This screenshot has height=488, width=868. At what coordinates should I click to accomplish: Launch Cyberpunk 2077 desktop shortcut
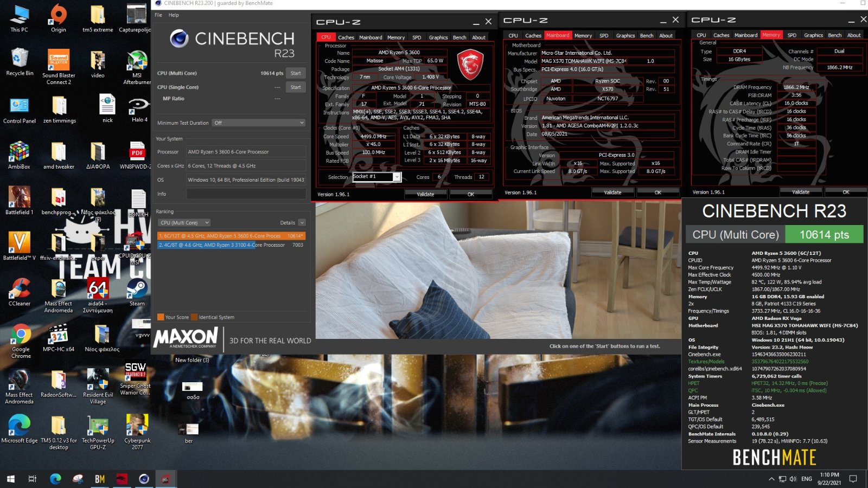(x=137, y=432)
